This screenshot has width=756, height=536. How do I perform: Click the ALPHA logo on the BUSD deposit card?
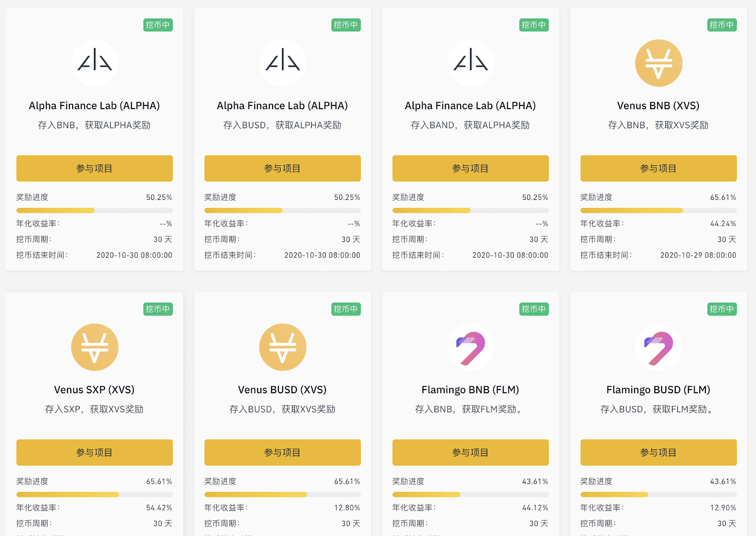pos(283,63)
